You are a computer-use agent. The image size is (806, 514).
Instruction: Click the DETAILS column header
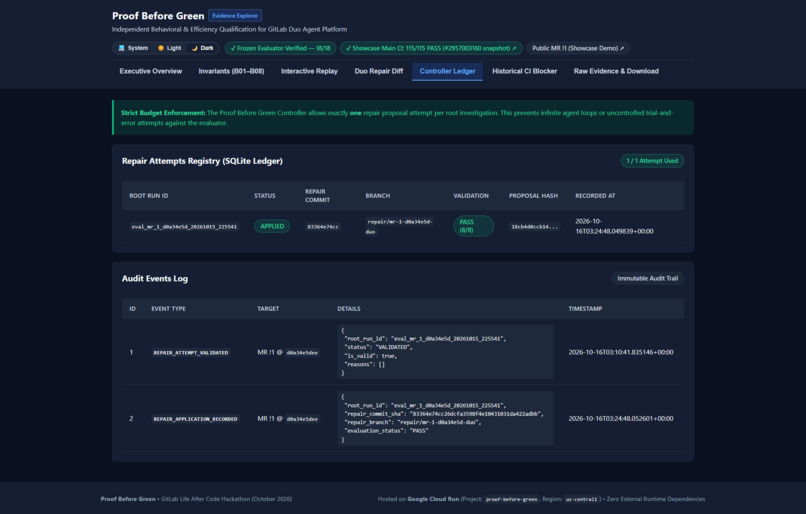click(x=349, y=309)
